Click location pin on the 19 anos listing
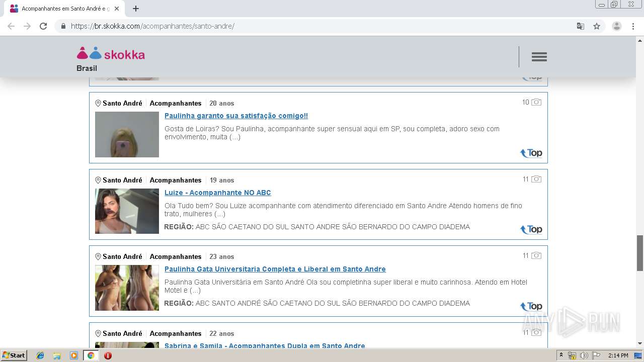 click(x=98, y=180)
